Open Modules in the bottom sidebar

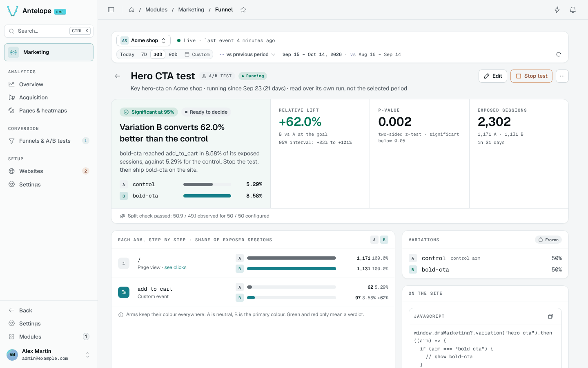tap(49, 337)
